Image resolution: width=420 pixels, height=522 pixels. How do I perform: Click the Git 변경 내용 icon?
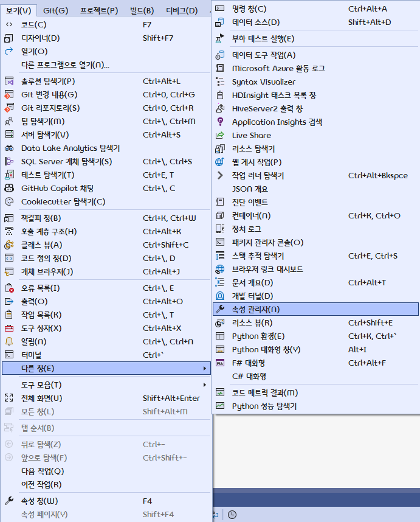point(9,94)
